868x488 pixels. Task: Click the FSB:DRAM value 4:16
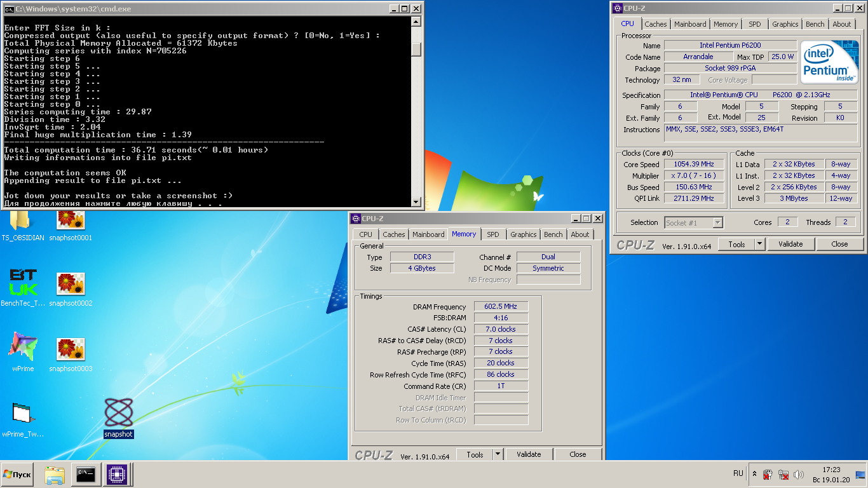click(501, 318)
